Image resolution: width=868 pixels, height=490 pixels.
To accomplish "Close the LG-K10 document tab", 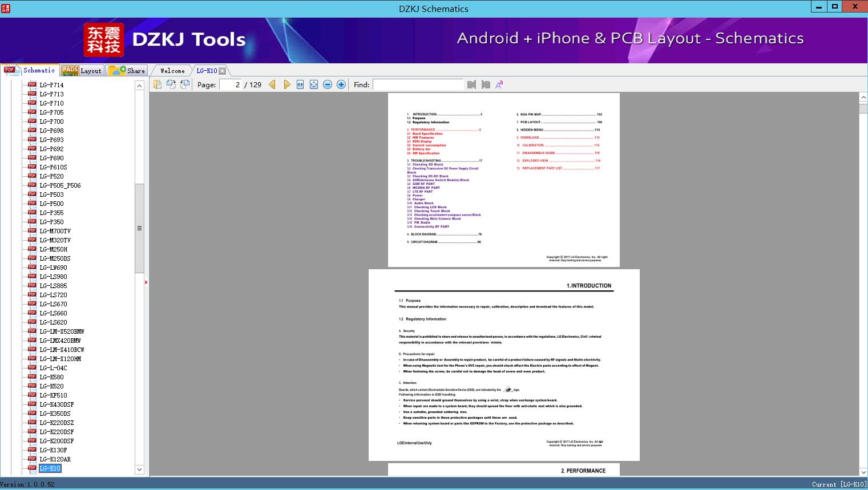I will coord(223,71).
